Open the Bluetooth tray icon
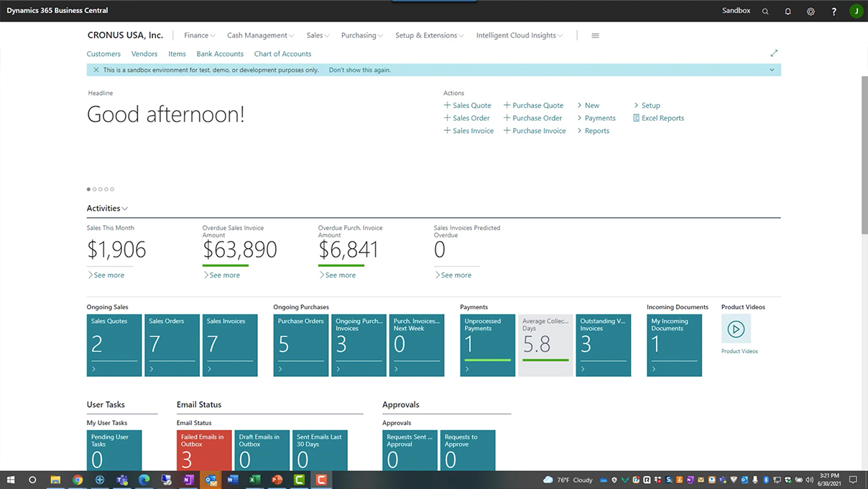 (766, 480)
